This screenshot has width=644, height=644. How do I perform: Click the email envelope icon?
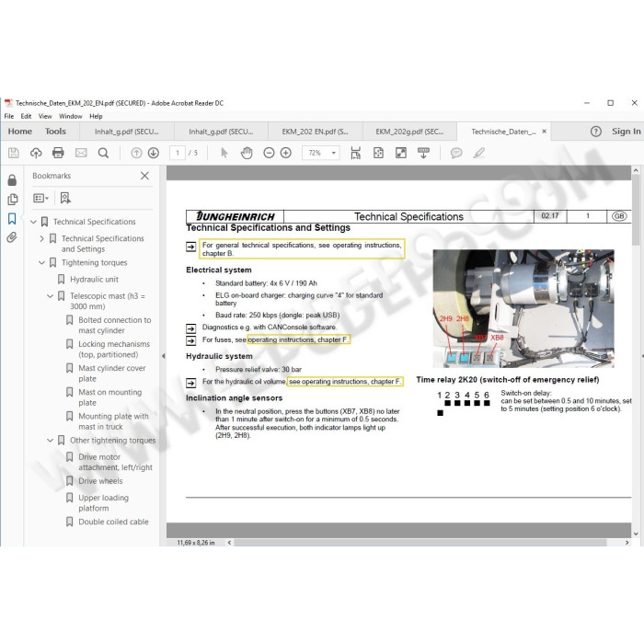click(x=81, y=154)
